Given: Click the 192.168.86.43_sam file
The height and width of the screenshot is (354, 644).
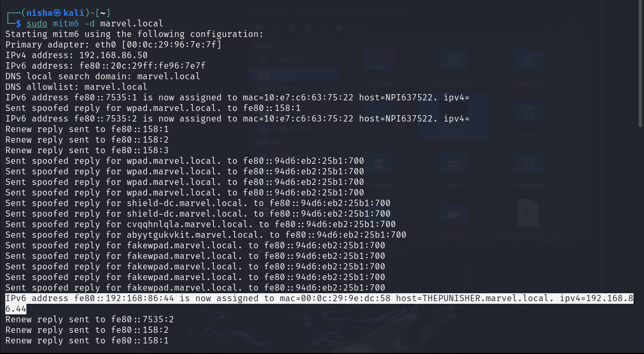Looking at the screenshot, I should [x=528, y=217].
